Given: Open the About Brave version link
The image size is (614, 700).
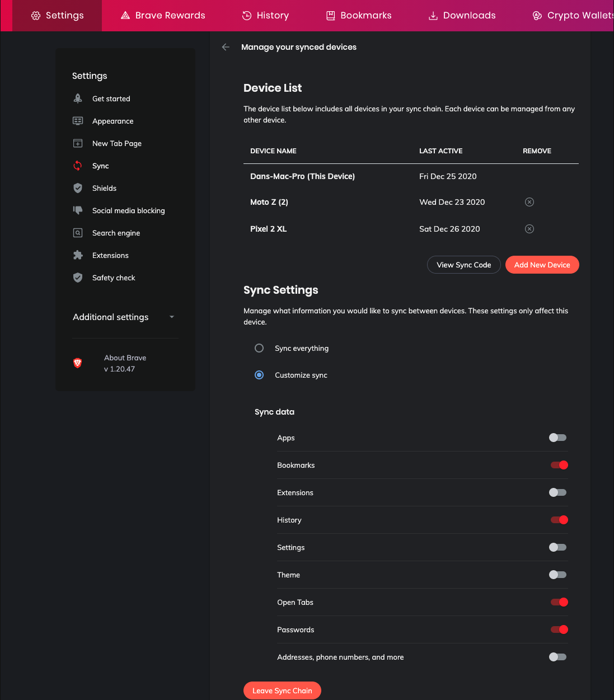Looking at the screenshot, I should tap(125, 363).
